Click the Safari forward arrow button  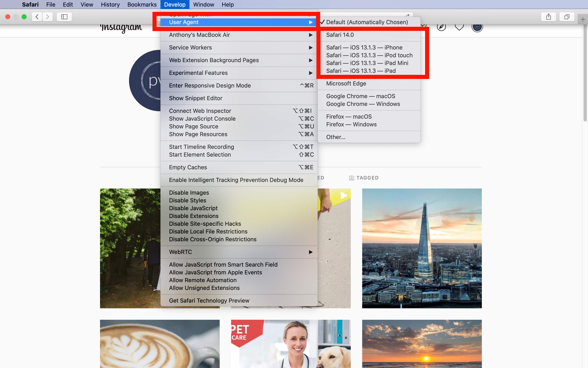tap(48, 17)
